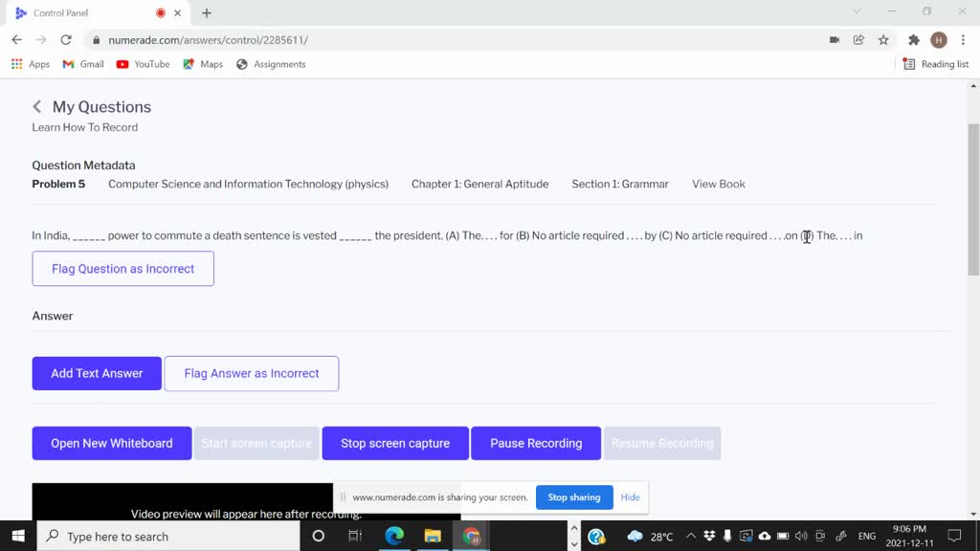Click the back chevron beside My Questions
The height and width of the screenshot is (551, 980).
pyautogui.click(x=36, y=107)
